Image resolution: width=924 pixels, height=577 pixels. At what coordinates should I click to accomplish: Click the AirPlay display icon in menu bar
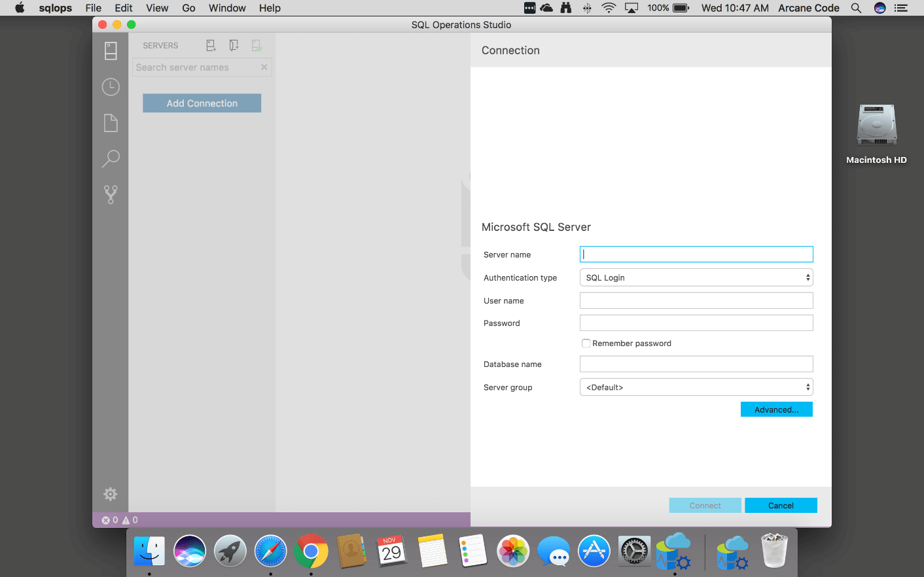[631, 8]
